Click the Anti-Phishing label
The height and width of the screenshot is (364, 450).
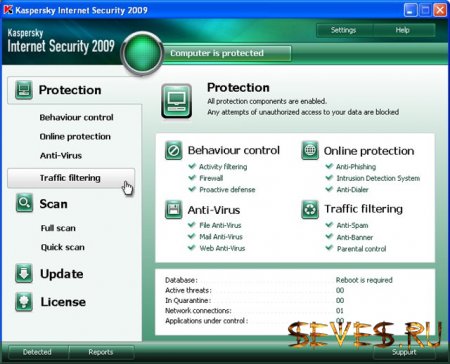point(356,167)
